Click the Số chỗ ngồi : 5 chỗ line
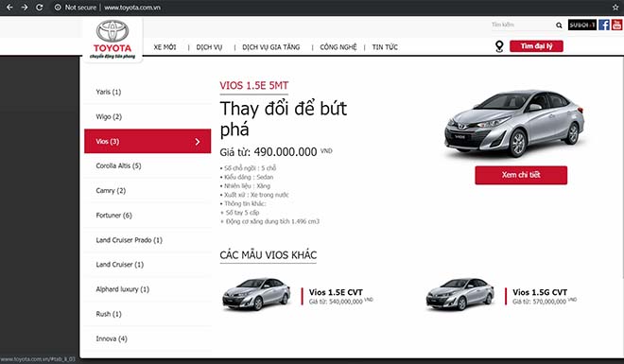624x364 pixels. (248, 168)
